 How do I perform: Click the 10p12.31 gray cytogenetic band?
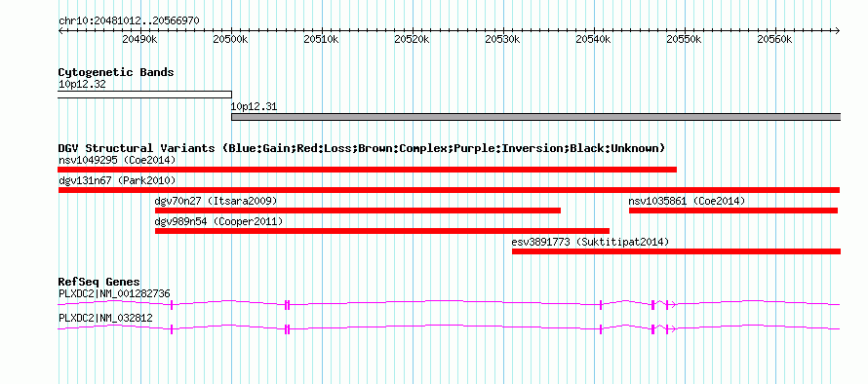point(535,117)
